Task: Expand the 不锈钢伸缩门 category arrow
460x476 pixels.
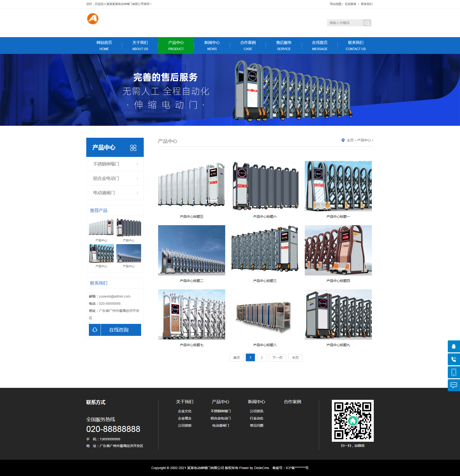Action: [137, 164]
